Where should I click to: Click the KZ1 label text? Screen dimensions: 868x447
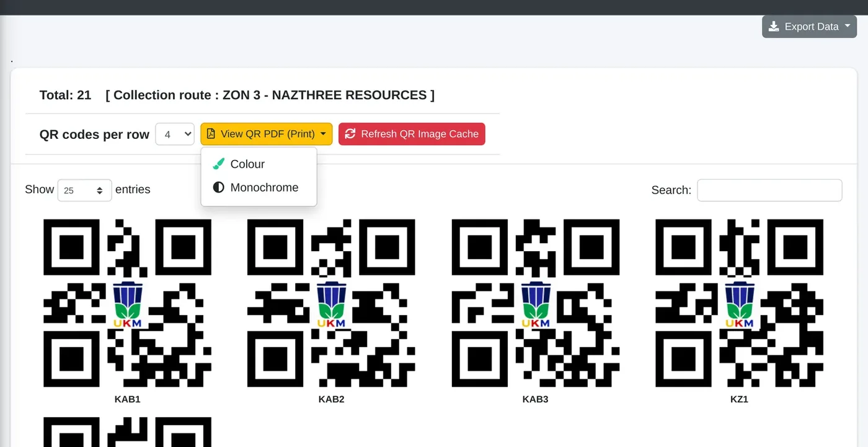point(740,399)
